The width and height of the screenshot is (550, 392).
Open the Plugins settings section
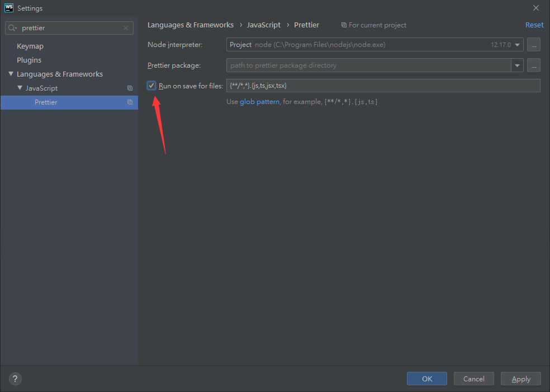(x=29, y=60)
